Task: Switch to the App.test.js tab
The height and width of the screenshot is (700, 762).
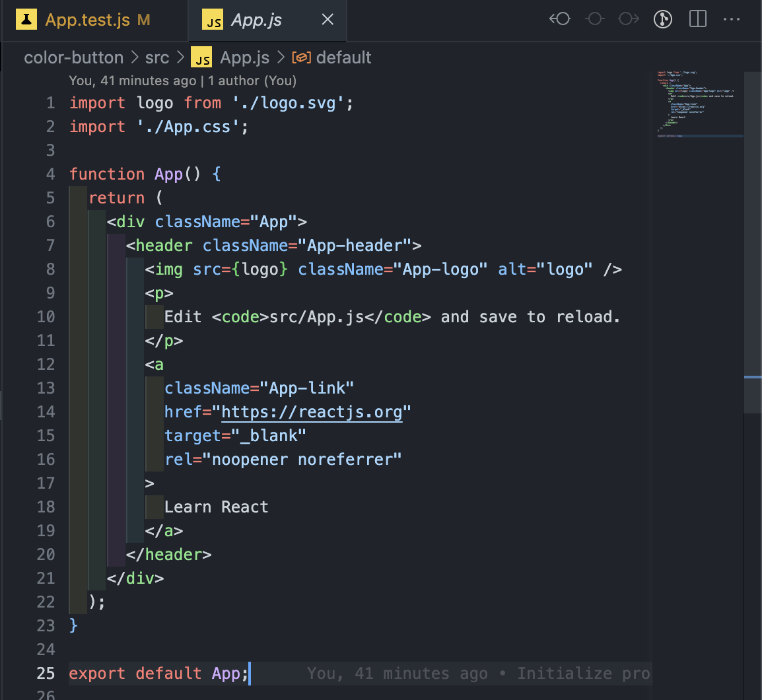Action: [95, 20]
